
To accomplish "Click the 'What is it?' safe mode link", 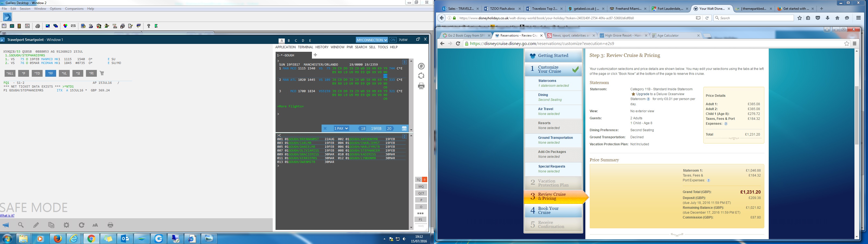I will [x=7, y=216].
